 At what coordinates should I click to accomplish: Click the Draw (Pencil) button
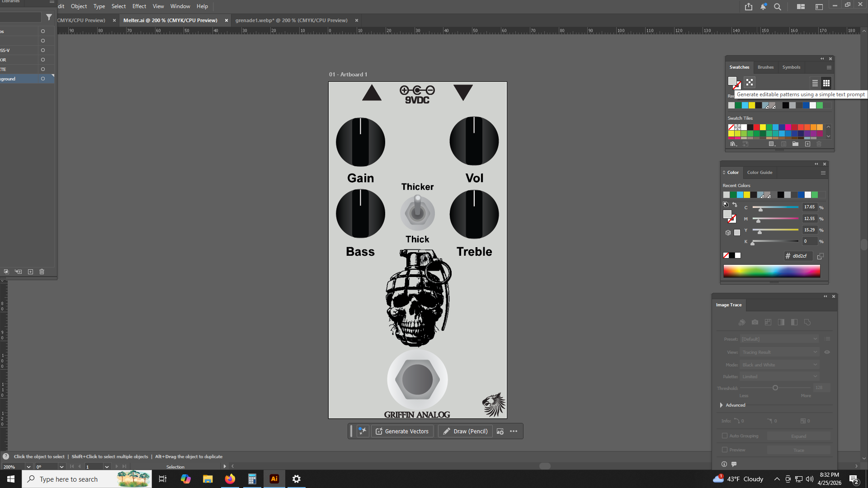pos(465,431)
